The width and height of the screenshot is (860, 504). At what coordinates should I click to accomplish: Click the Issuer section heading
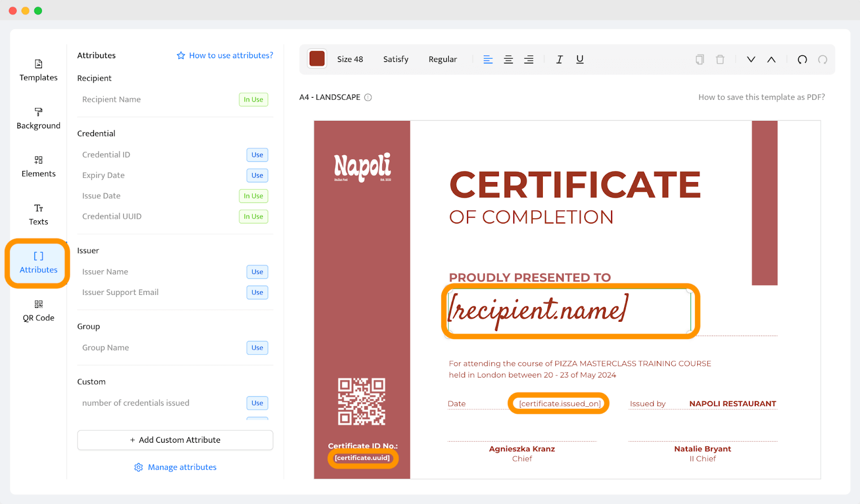(88, 250)
